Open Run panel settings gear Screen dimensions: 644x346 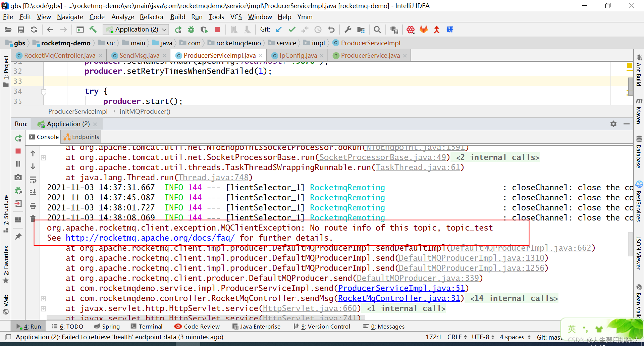[x=613, y=124]
